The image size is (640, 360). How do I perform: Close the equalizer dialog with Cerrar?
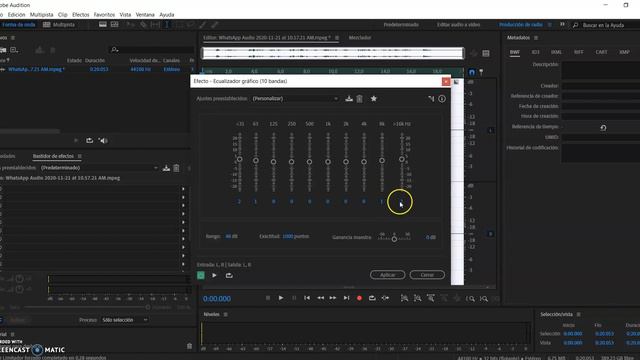427,275
